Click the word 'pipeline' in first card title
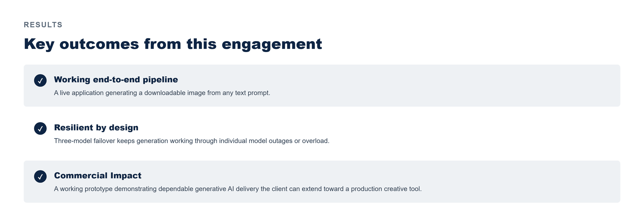 coord(160,80)
